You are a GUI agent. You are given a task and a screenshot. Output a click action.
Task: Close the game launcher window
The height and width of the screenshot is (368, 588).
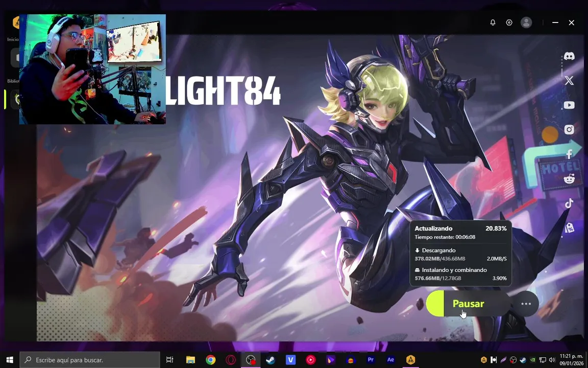(x=571, y=22)
